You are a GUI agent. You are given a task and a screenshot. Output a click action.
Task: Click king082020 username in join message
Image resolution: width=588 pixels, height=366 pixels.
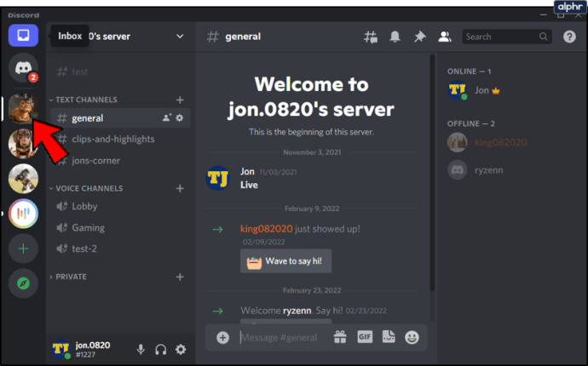click(266, 228)
